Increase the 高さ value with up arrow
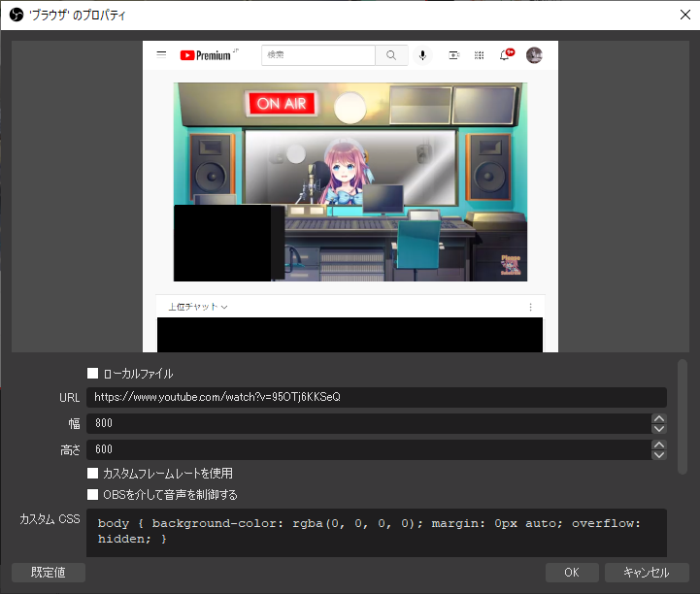 coord(659,445)
